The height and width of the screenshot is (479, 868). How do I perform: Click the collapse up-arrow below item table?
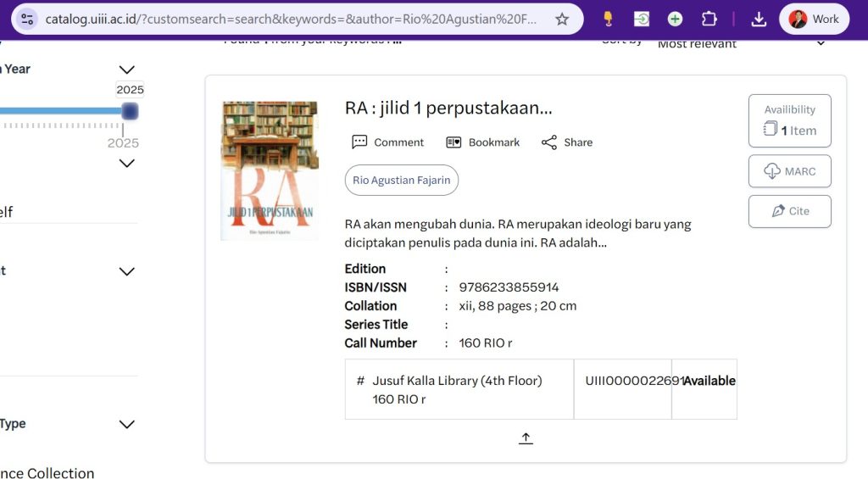526,438
